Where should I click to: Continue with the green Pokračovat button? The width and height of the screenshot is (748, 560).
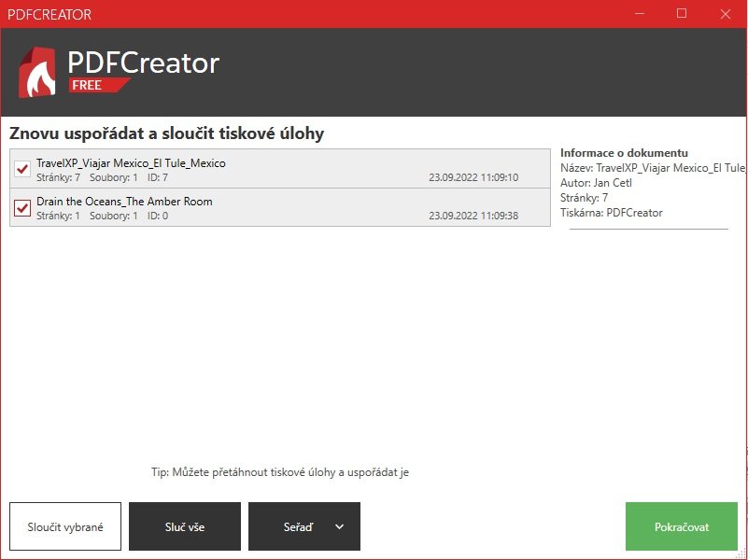click(681, 526)
